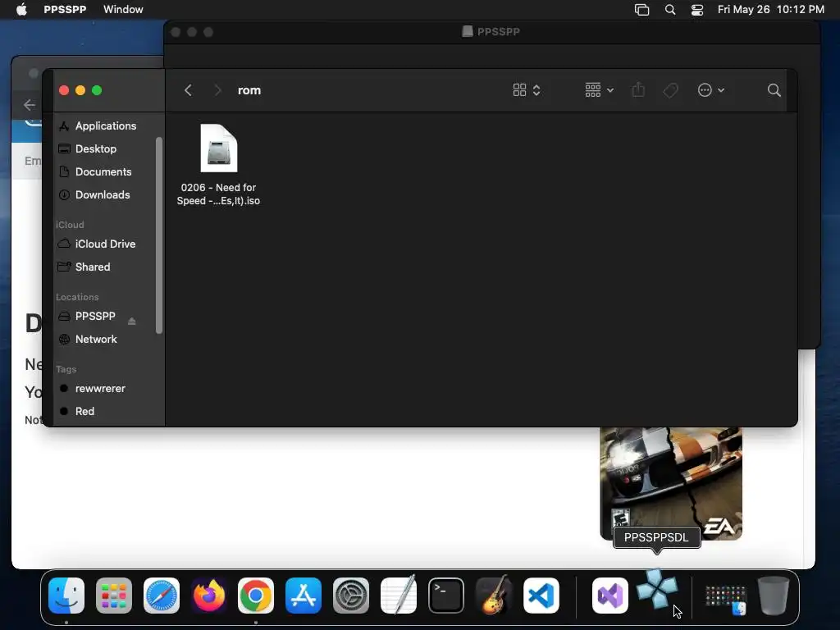
Task: Launch Firefox from the Dock
Action: [x=209, y=596]
